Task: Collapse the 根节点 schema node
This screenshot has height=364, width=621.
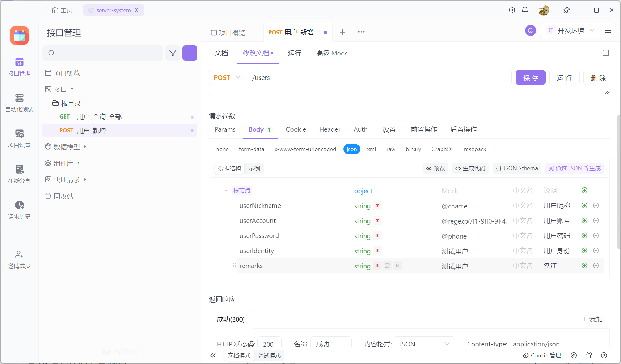Action: (226, 191)
